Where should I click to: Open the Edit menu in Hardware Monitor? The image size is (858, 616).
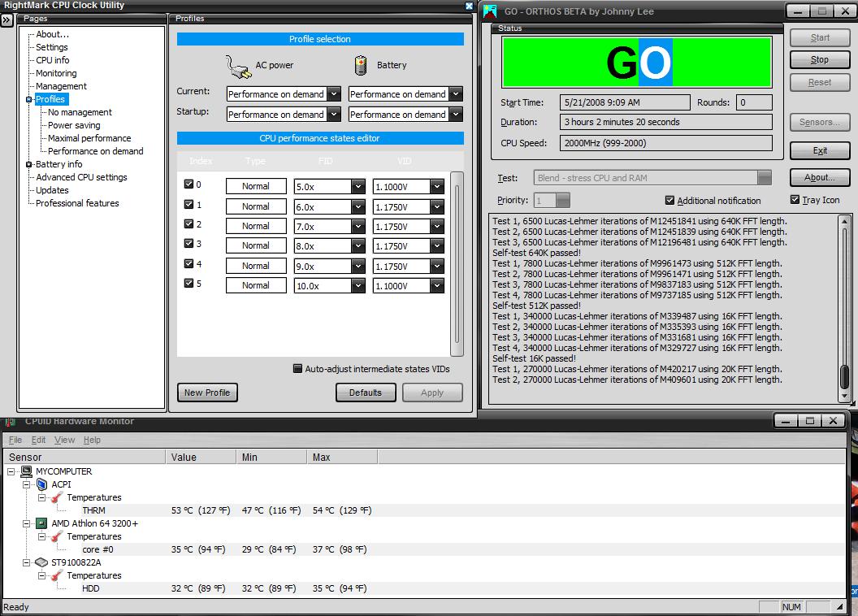point(38,440)
